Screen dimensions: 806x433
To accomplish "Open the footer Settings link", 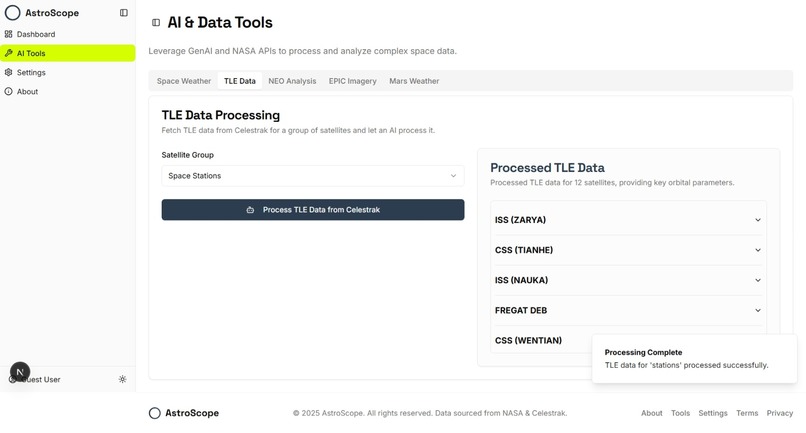I will [712, 413].
